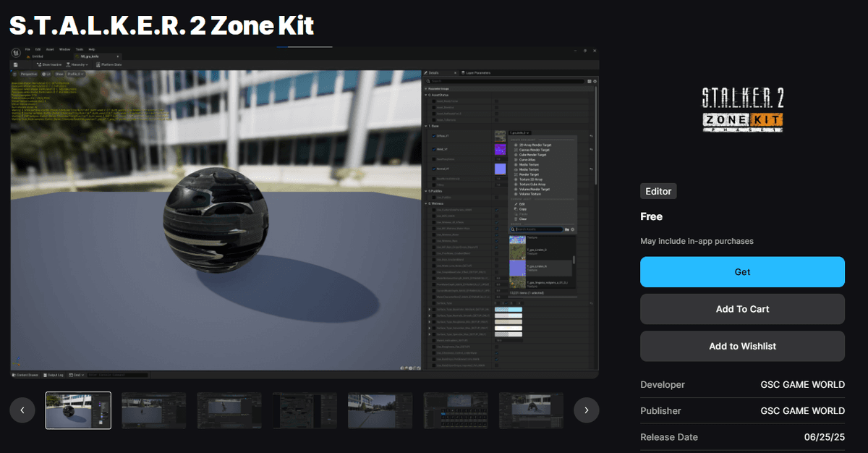Click the Unreal Engine logo icon
This screenshot has width=868, height=453.
point(17,51)
